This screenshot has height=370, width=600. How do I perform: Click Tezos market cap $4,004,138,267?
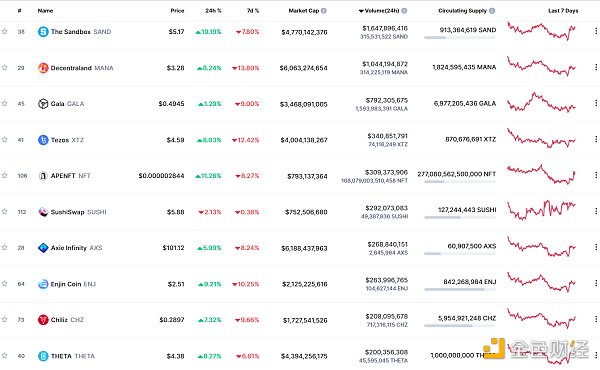[304, 140]
